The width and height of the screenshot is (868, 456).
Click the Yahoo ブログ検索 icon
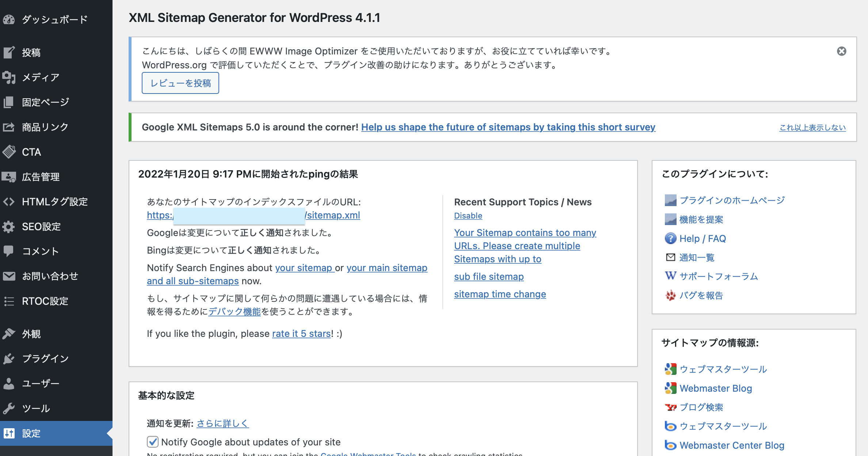tap(670, 407)
